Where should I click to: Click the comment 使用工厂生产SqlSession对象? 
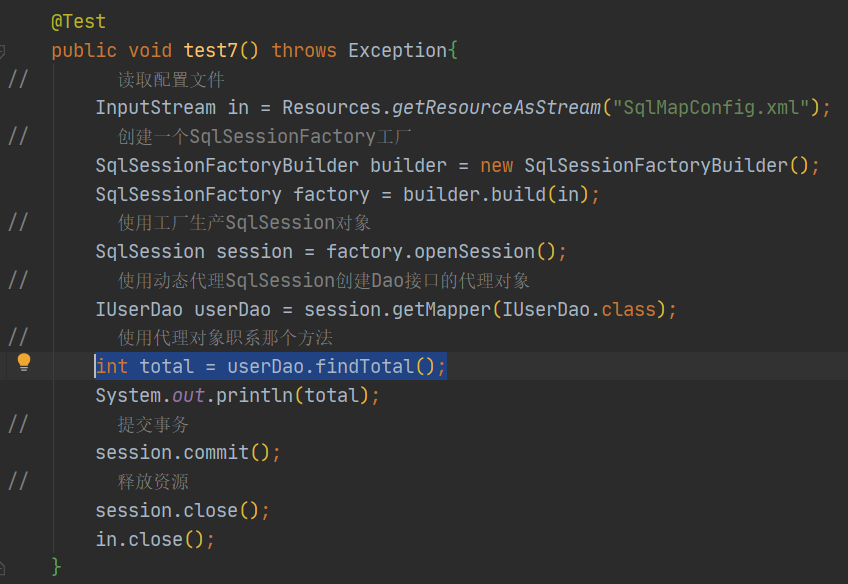click(x=244, y=223)
